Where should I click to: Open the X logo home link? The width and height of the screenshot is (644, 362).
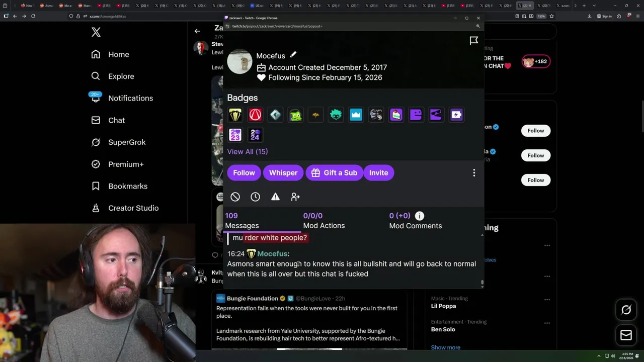tap(96, 33)
